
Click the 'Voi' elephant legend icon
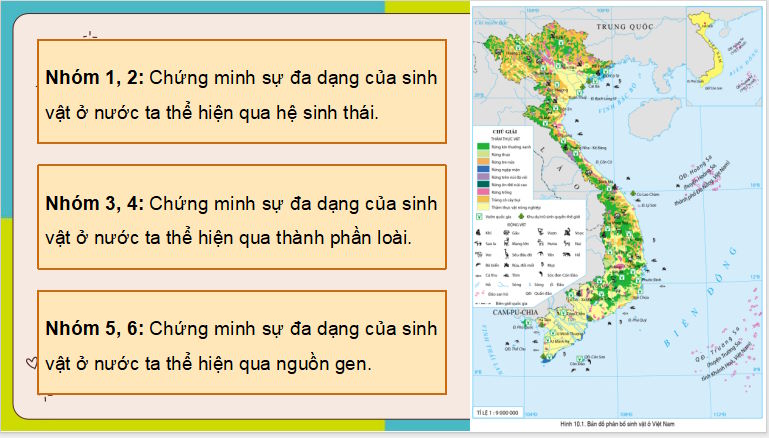(x=478, y=254)
